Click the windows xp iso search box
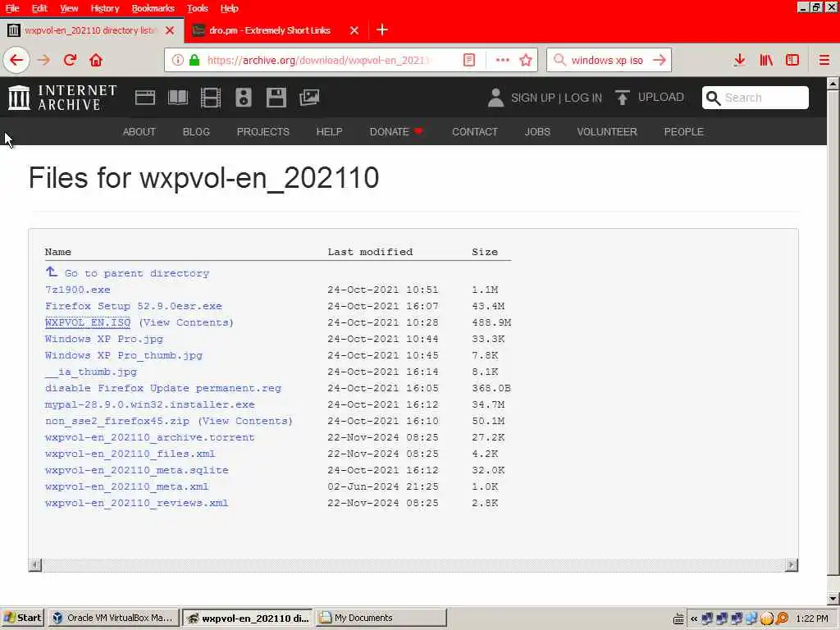 click(x=609, y=60)
